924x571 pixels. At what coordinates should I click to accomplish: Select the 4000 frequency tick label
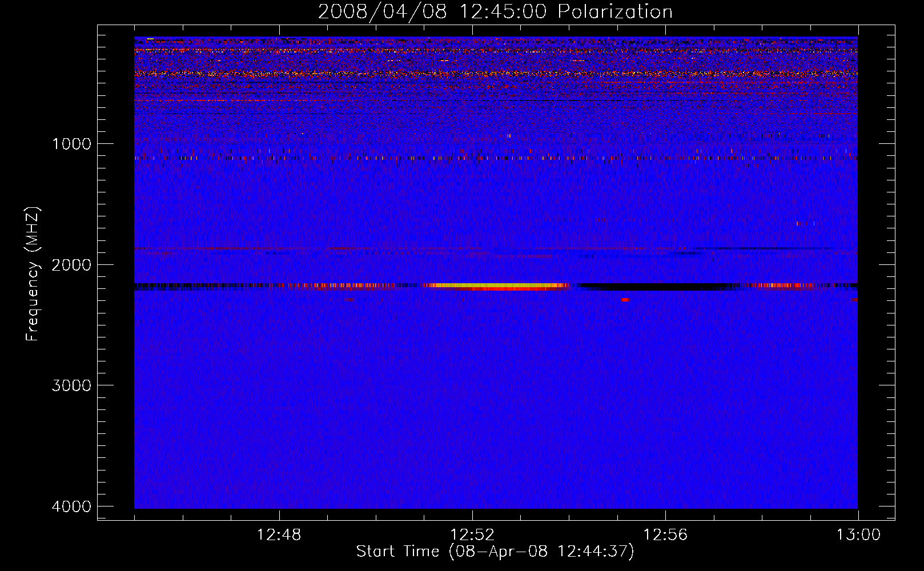71,506
